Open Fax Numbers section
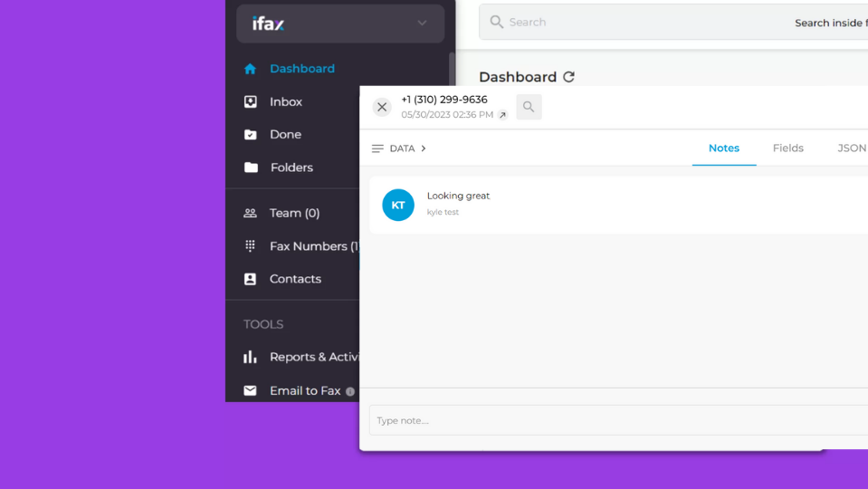The width and height of the screenshot is (868, 489). click(x=314, y=246)
